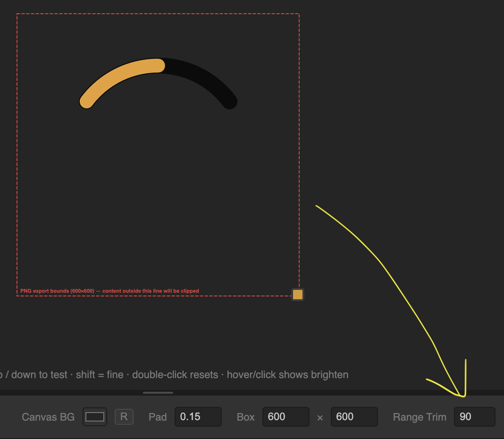
Task: Click the 'Pad' label
Action: tap(158, 417)
